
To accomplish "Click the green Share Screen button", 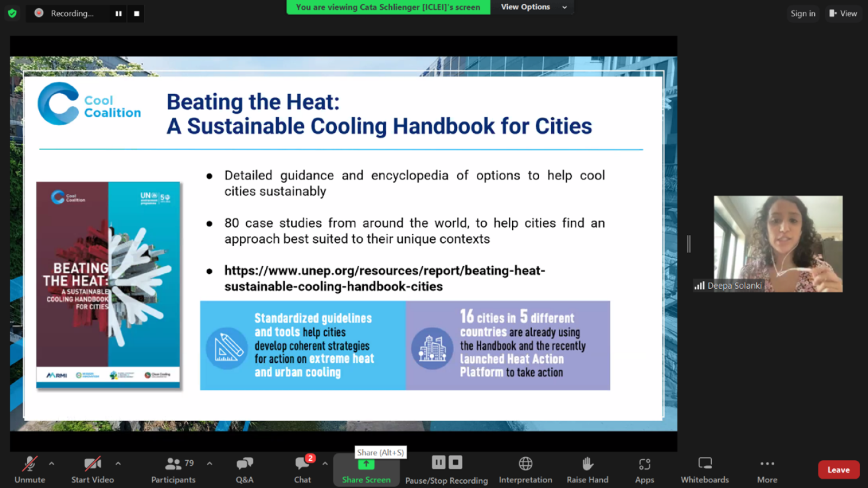I will (366, 470).
